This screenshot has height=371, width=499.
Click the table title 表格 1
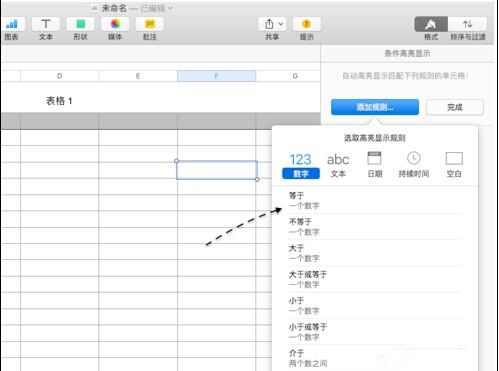pyautogui.click(x=59, y=101)
